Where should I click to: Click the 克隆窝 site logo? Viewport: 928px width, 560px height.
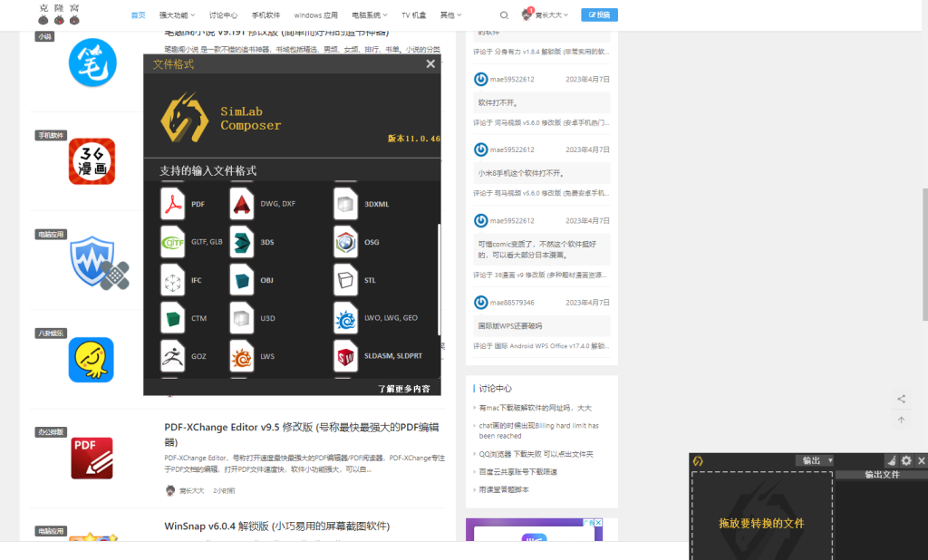pyautogui.click(x=59, y=14)
